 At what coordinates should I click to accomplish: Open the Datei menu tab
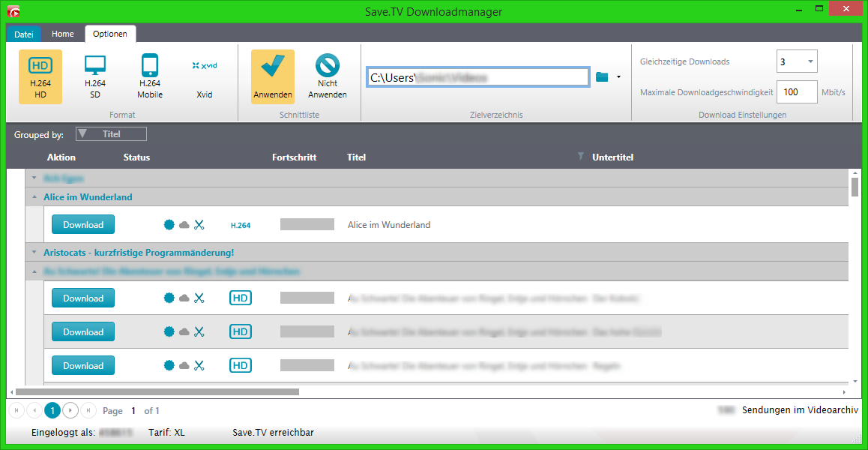[24, 34]
